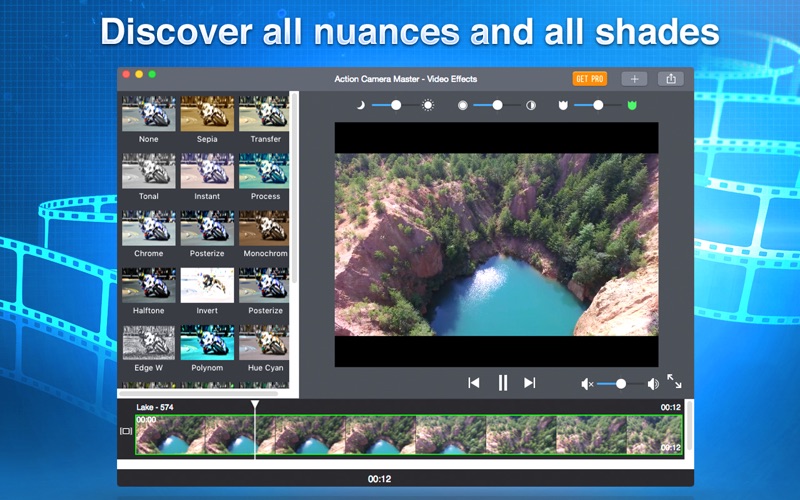The height and width of the screenshot is (500, 800).
Task: Click the sun brighter-brightness icon
Action: click(x=428, y=105)
